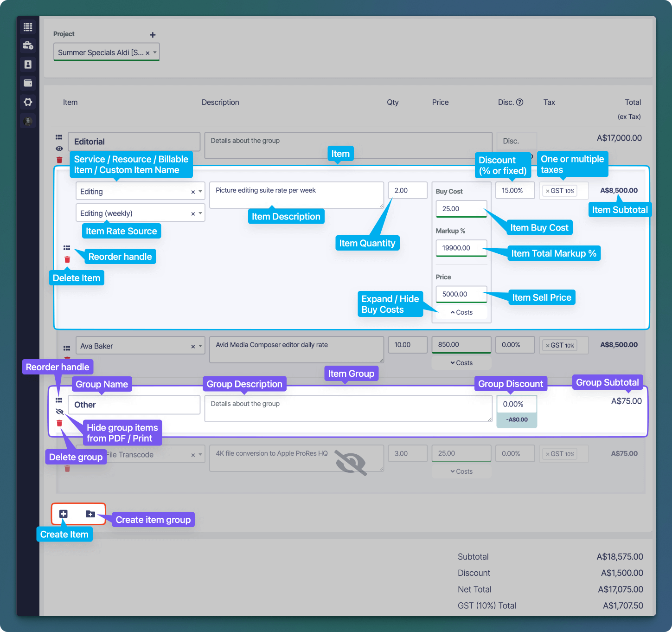The width and height of the screenshot is (672, 632).
Task: Select the A$17,000.00 Editorial total
Action: [619, 138]
